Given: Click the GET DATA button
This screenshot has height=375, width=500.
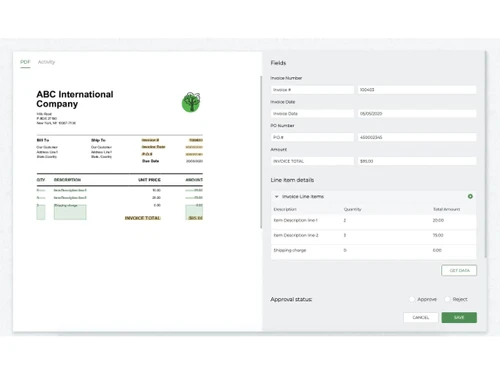Looking at the screenshot, I should coord(459,270).
